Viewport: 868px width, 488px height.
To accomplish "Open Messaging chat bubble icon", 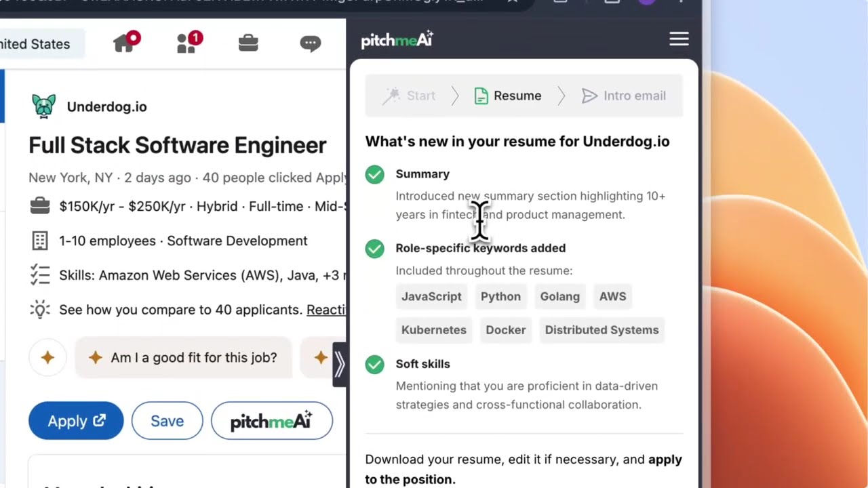I will click(x=310, y=44).
